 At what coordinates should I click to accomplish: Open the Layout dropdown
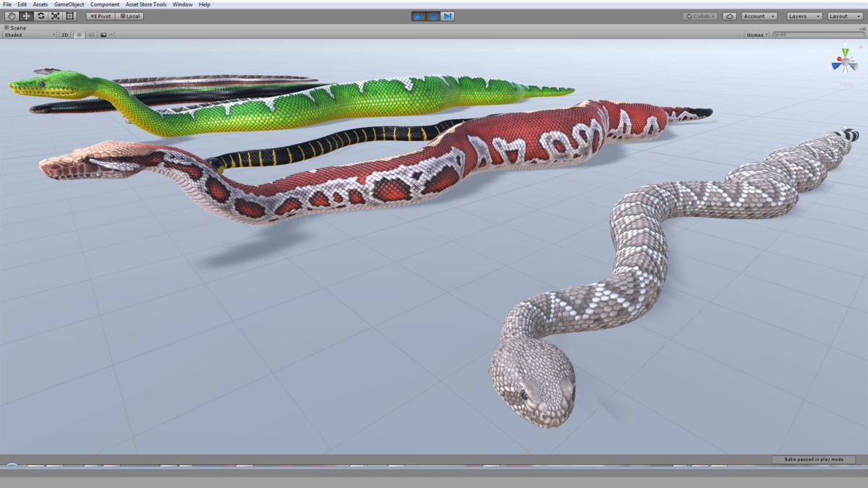(843, 16)
